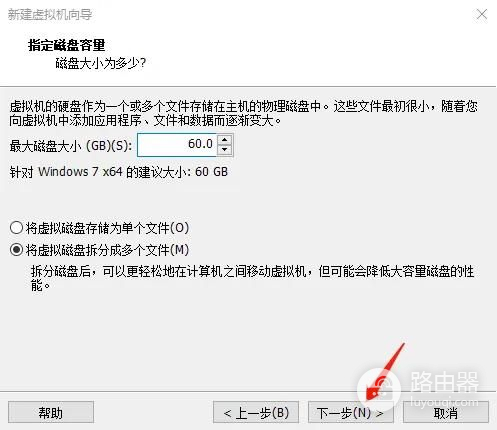
Task: Increase disk size with the up spinner arrow
Action: click(x=225, y=140)
